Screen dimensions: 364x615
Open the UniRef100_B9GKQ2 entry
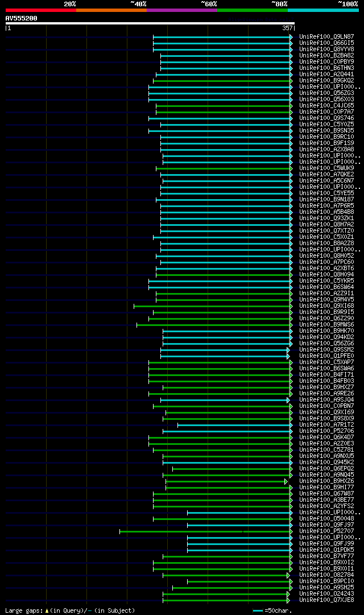click(326, 80)
